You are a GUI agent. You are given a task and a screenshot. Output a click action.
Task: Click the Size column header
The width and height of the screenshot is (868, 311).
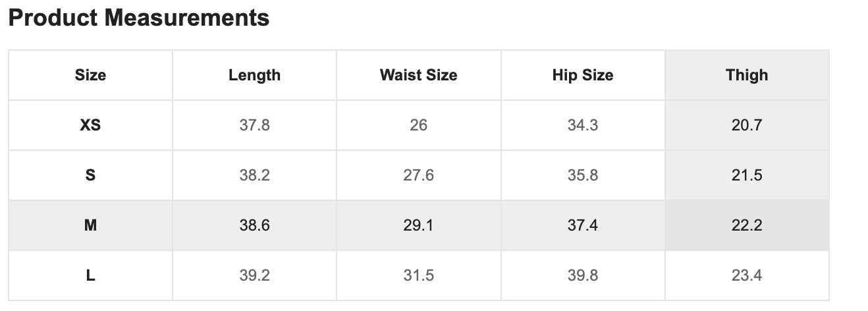tap(90, 75)
